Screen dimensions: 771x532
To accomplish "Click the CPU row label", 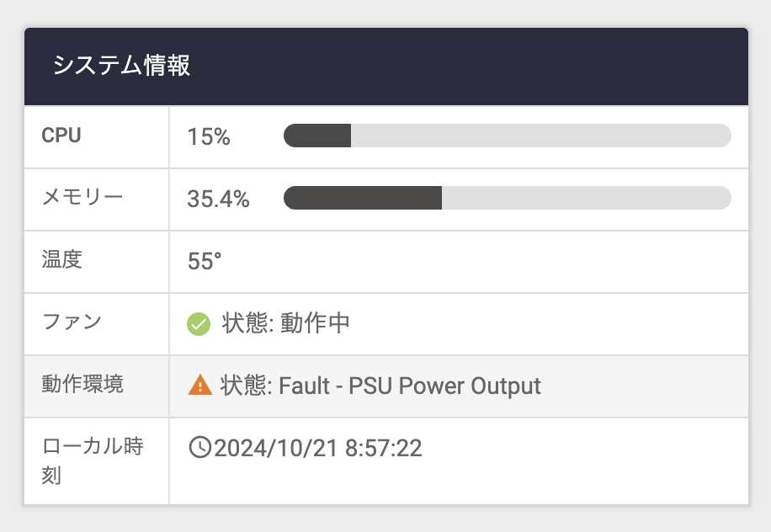I will coord(61,136).
